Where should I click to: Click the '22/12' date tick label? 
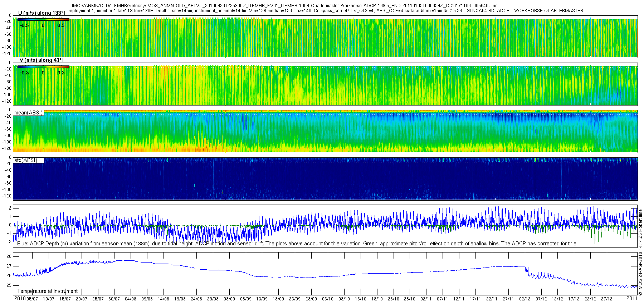coord(590,299)
